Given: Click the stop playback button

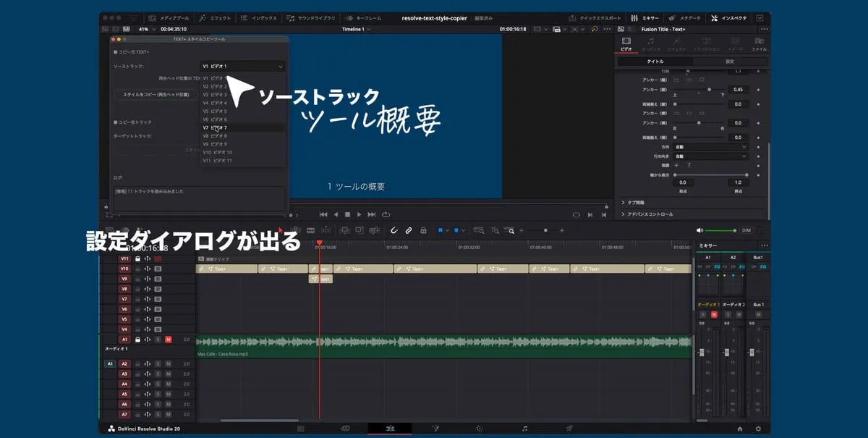Looking at the screenshot, I should tap(347, 214).
